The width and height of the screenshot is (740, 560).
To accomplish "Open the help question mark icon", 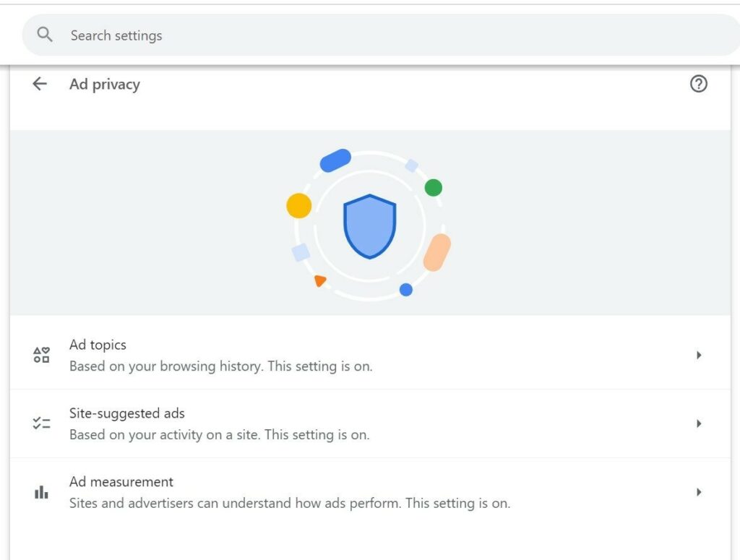I will point(698,85).
